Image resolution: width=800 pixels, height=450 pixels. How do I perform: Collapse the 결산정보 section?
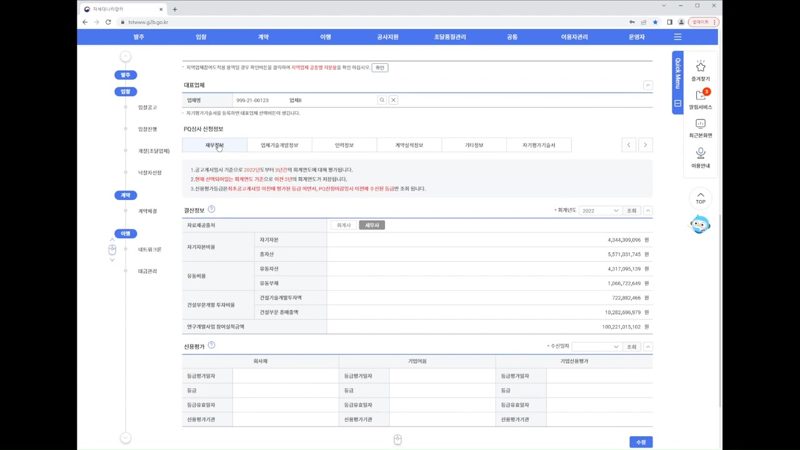(x=647, y=211)
